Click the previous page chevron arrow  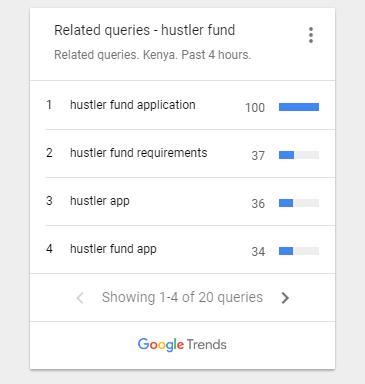[80, 298]
